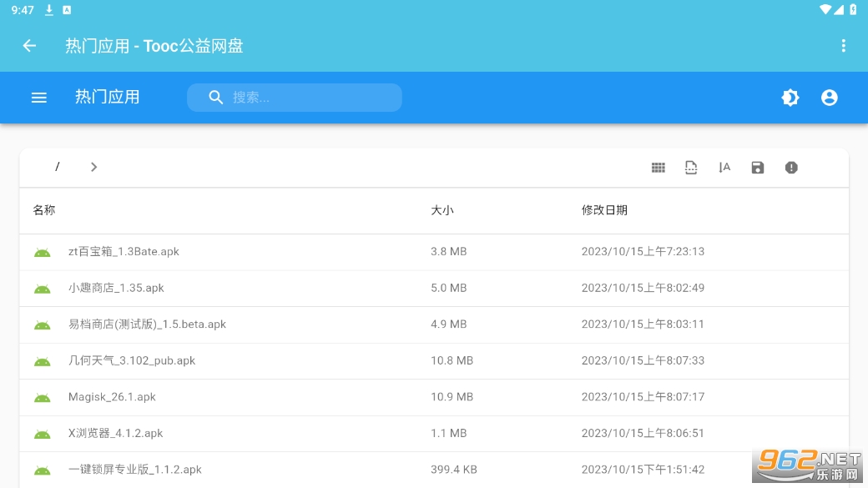Tap the Wi-Fi status bar icon
The width and height of the screenshot is (868, 488).
825,9
